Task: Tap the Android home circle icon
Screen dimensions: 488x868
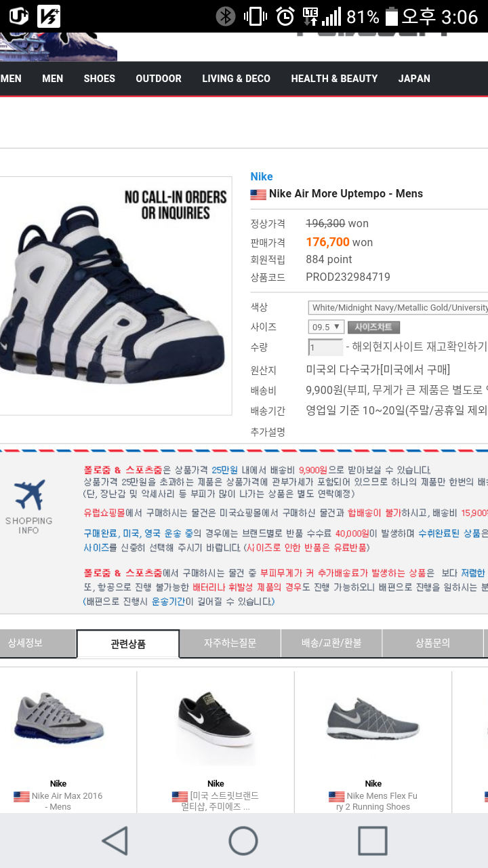Action: click(243, 841)
